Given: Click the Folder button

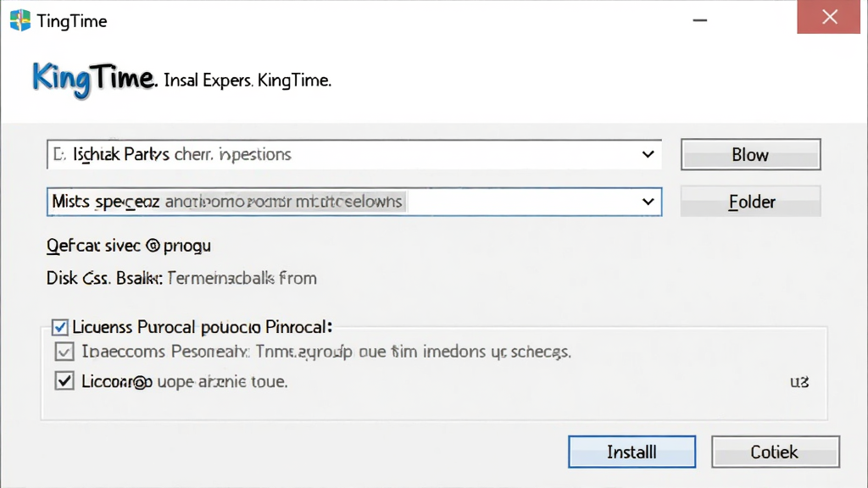Looking at the screenshot, I should [751, 202].
